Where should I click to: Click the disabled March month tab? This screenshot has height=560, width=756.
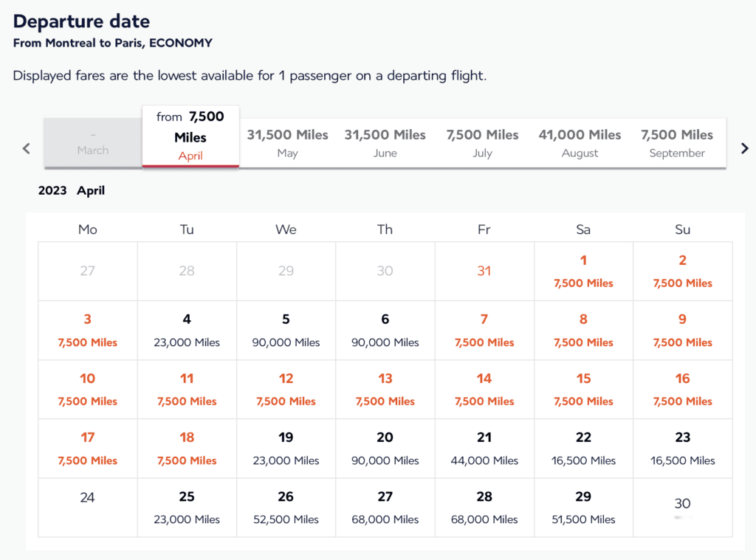(93, 143)
